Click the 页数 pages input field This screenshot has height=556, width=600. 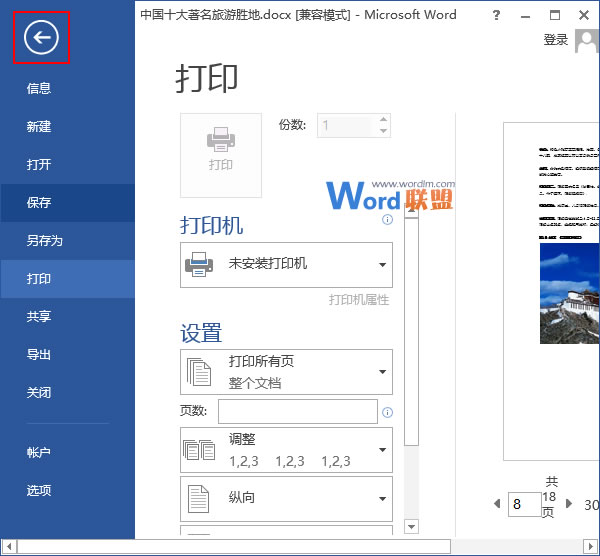298,412
